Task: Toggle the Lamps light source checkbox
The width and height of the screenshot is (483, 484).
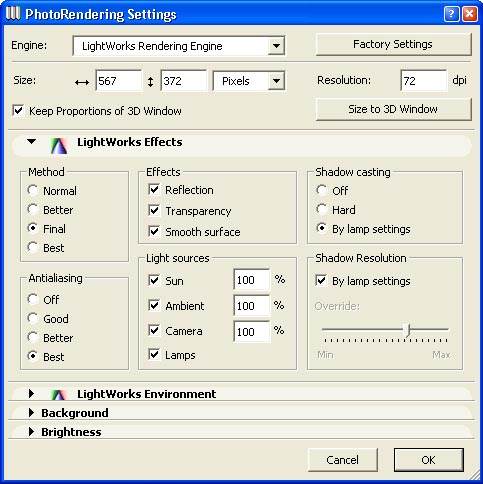Action: tap(154, 354)
